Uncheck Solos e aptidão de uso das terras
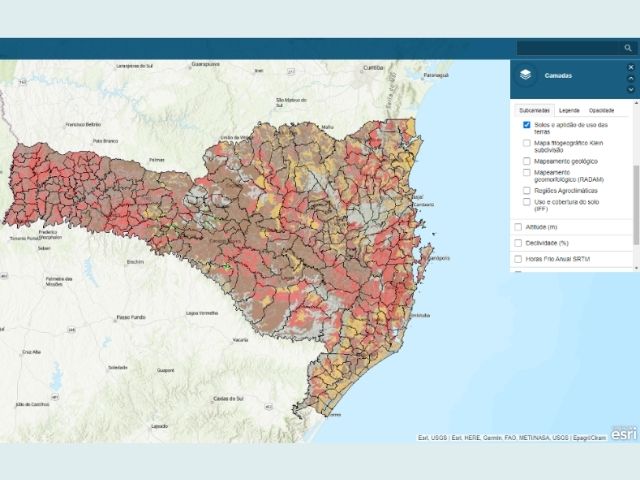This screenshot has height=480, width=640. tap(527, 125)
